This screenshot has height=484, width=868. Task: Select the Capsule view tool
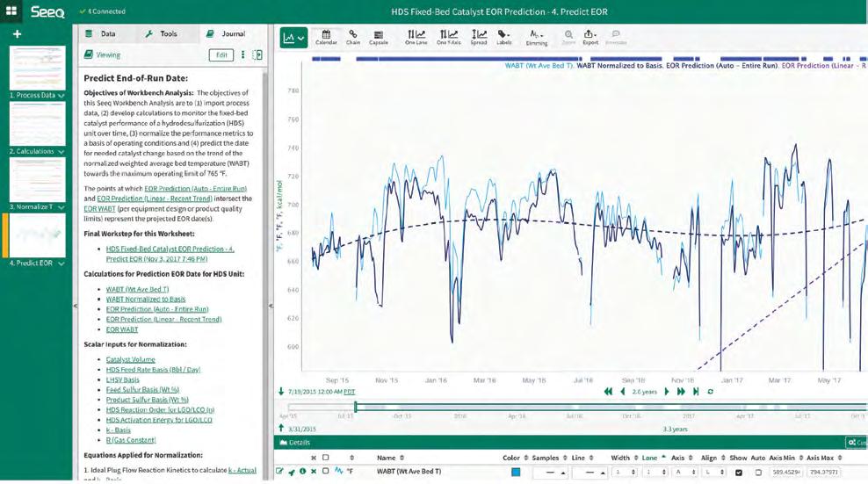(379, 37)
